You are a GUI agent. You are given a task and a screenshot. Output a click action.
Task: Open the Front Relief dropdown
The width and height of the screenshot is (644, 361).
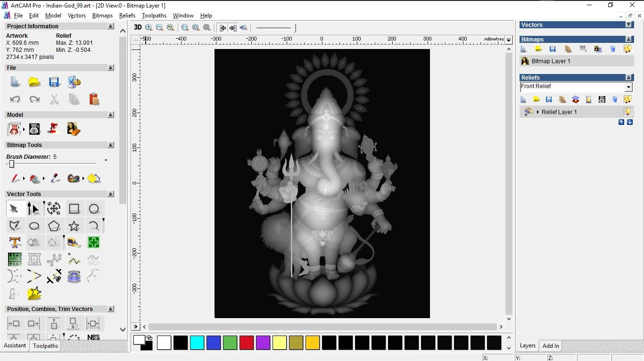click(628, 87)
